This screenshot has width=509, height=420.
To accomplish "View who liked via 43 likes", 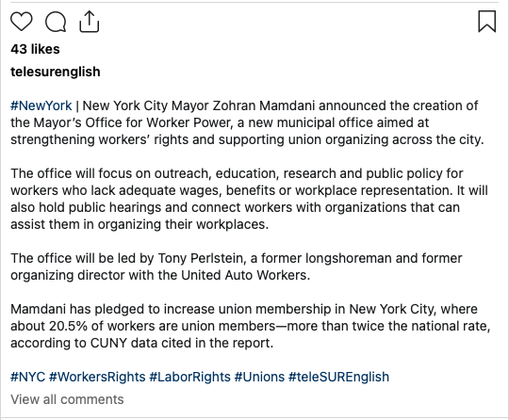I will coord(35,49).
